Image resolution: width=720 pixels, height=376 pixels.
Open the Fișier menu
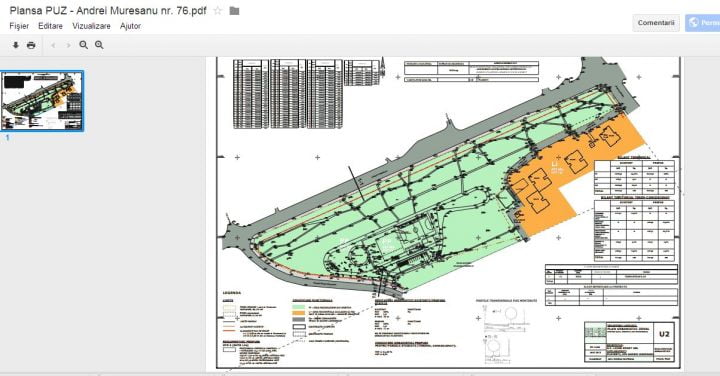[x=19, y=26]
